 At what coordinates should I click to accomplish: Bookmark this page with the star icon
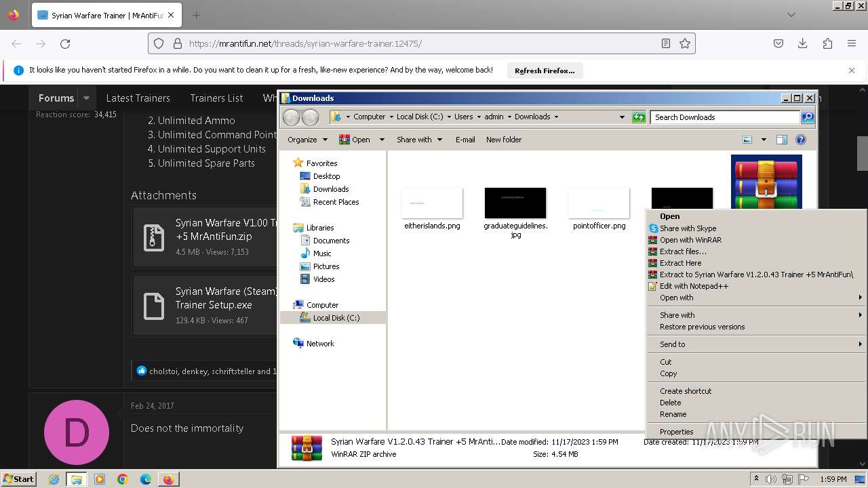tap(685, 43)
